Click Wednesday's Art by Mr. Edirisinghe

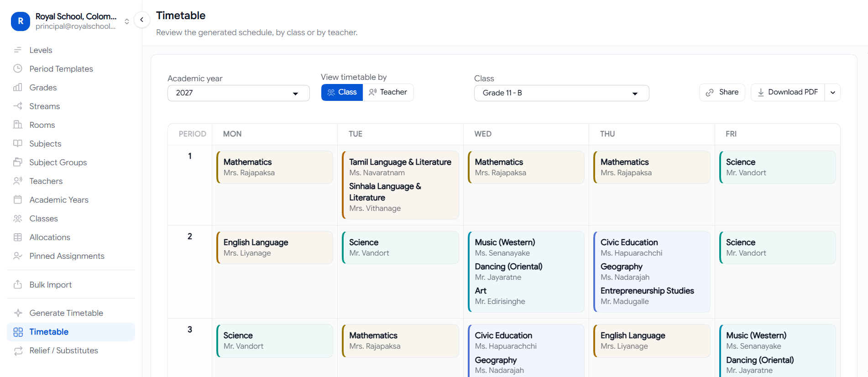tap(500, 296)
